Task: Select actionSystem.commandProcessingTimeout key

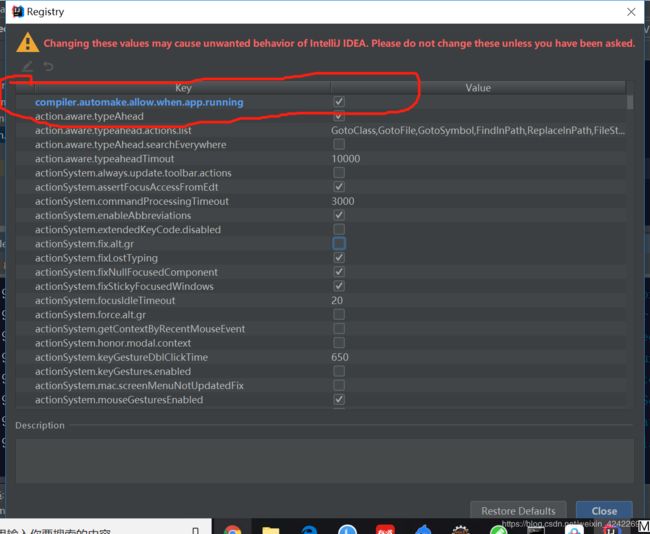Action: coord(132,201)
